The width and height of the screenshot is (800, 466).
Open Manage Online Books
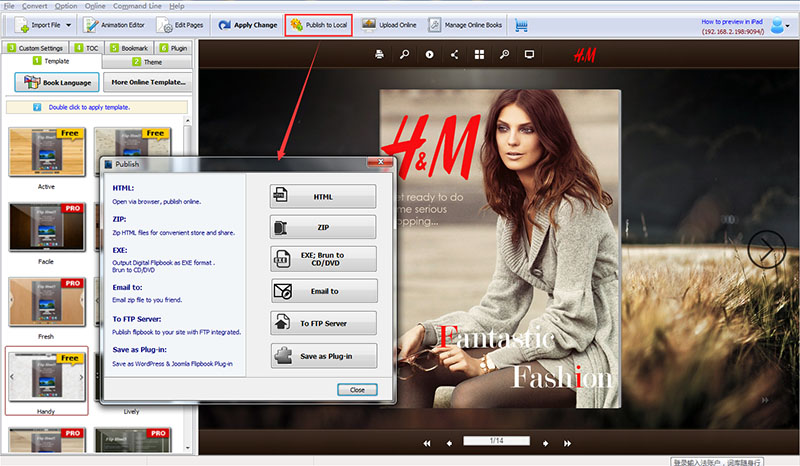(465, 25)
